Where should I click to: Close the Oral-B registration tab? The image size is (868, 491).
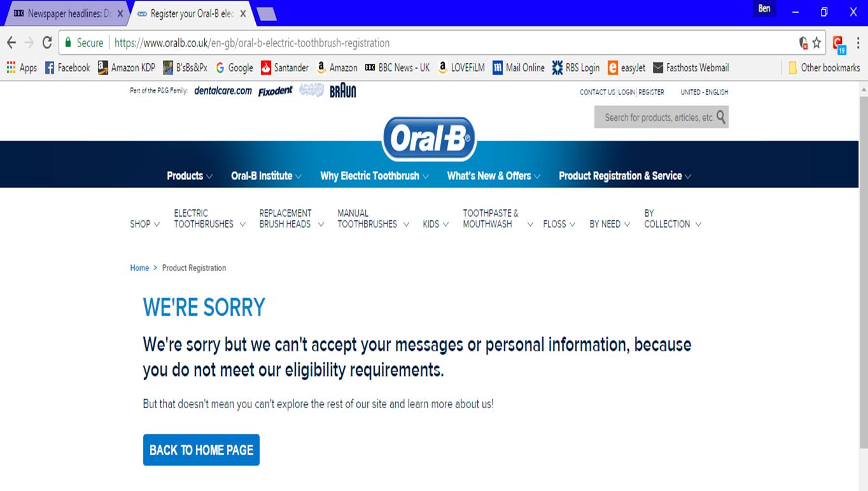[243, 13]
